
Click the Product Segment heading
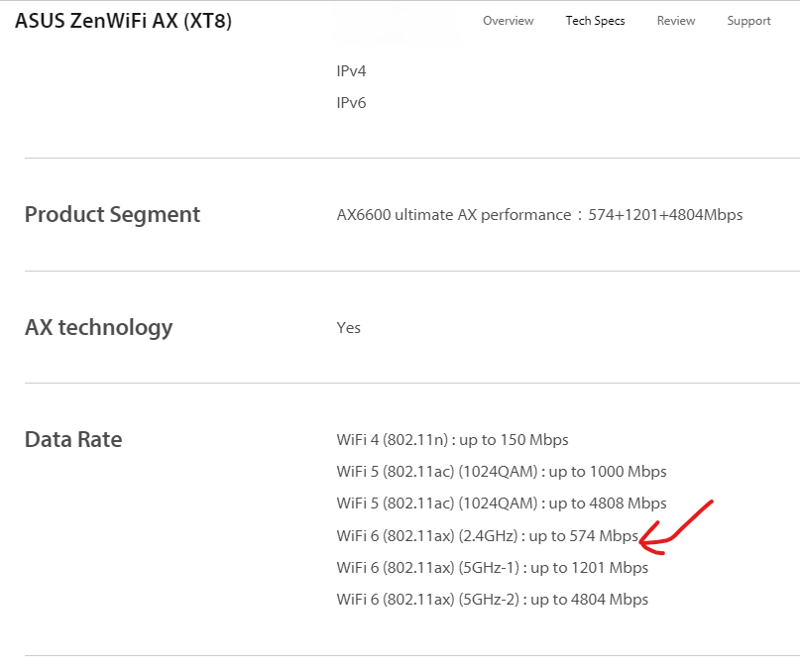[x=112, y=215]
